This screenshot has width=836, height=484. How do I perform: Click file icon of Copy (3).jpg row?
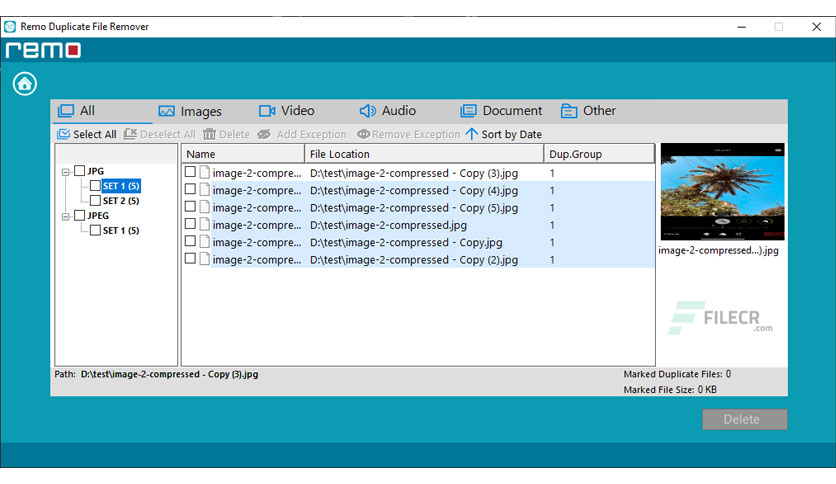(205, 172)
